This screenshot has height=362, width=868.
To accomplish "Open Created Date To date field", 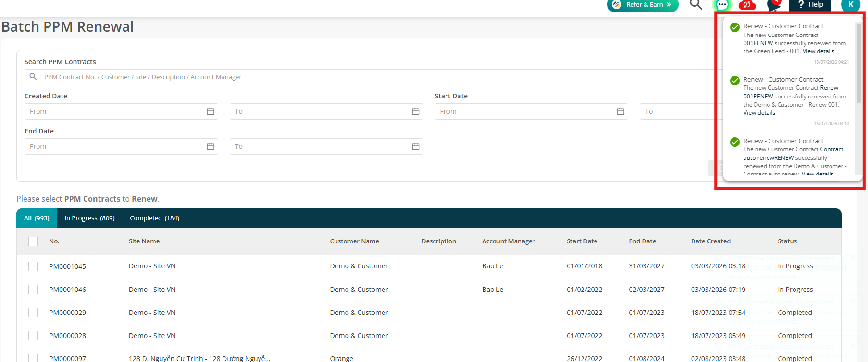I will 326,111.
